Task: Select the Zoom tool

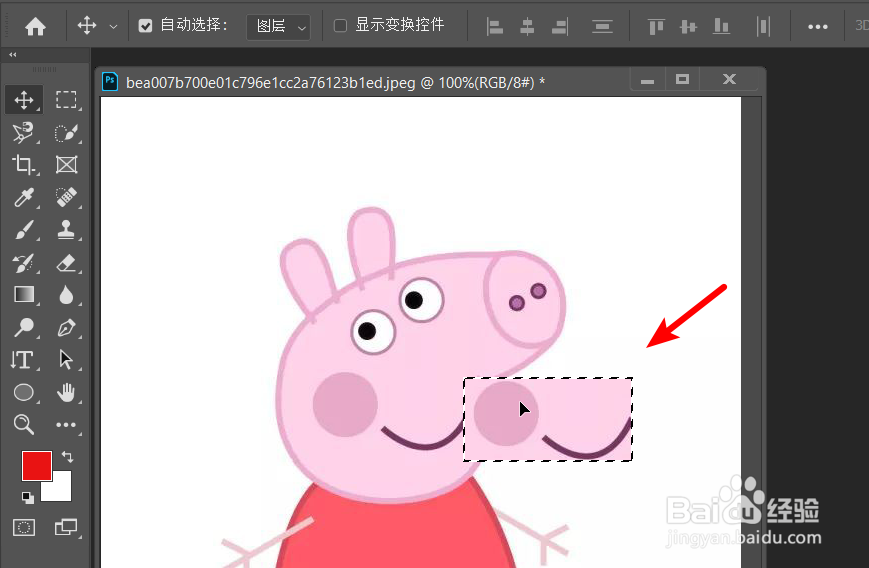Action: pos(24,424)
